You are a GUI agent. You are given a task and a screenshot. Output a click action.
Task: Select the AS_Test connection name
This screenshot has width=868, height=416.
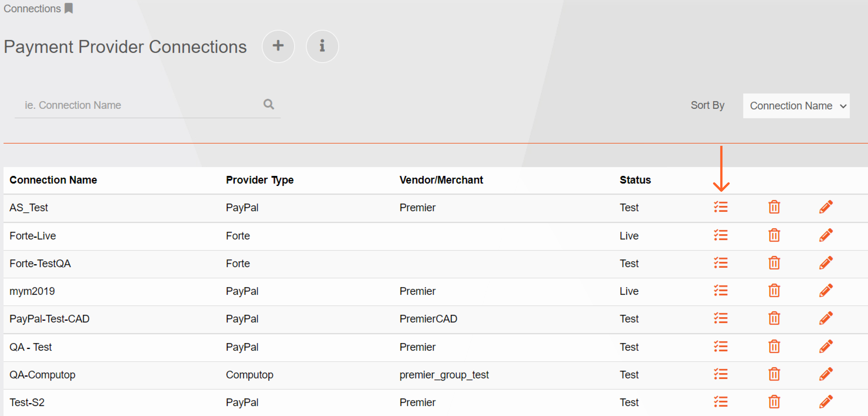[29, 208]
